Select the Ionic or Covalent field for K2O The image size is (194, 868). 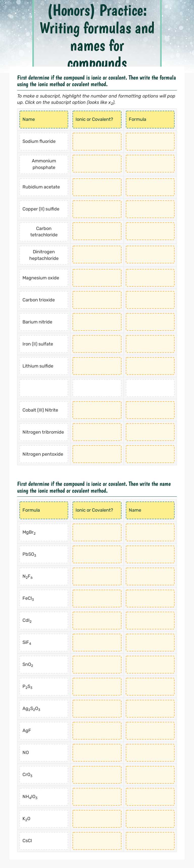click(97, 819)
